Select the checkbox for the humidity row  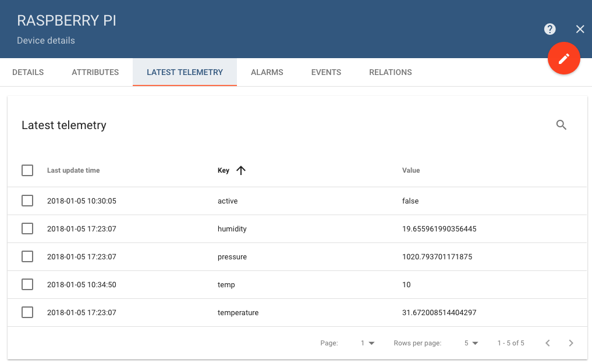point(27,228)
